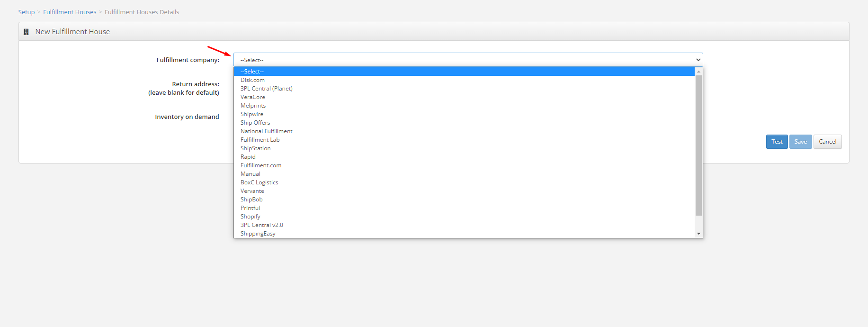Pick Vervante as the company

click(464, 191)
